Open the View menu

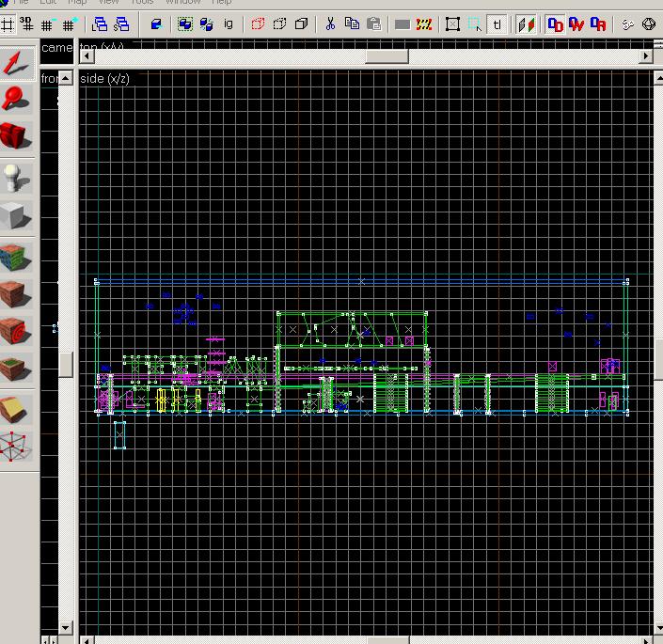108,2
